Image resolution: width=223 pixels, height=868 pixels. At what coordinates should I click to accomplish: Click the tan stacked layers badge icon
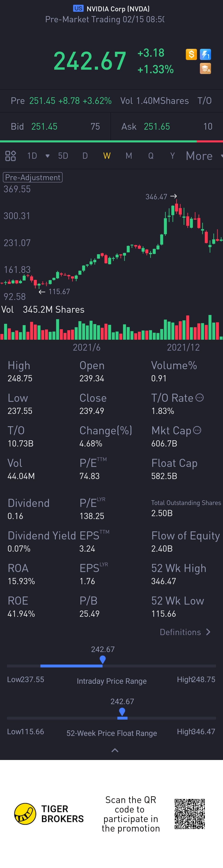tap(205, 68)
